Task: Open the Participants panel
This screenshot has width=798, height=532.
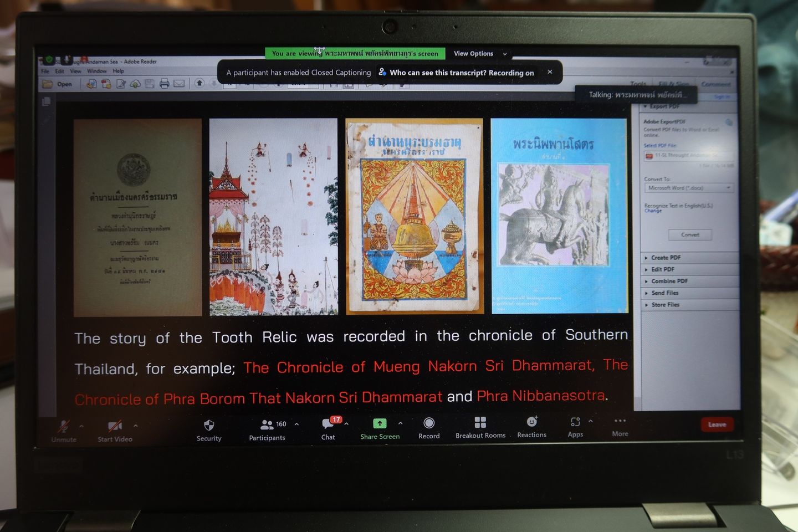Action: click(267, 429)
